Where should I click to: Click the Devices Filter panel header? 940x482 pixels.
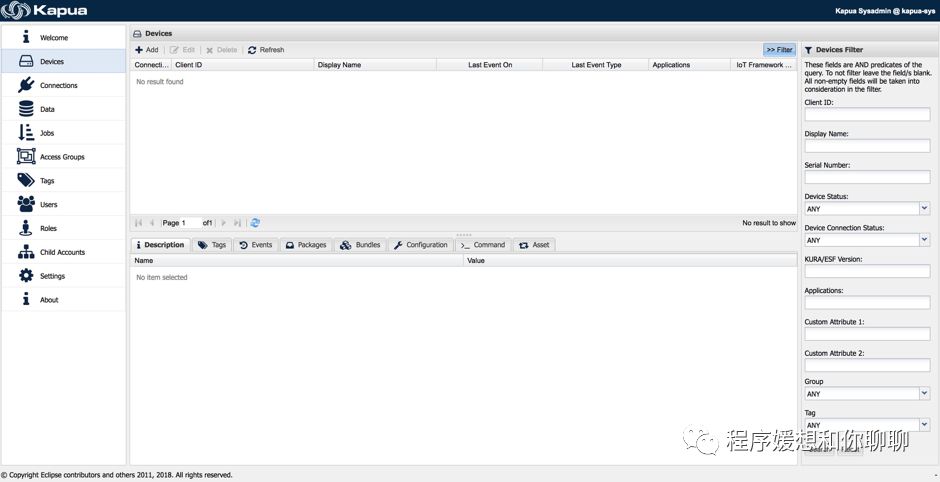point(869,50)
